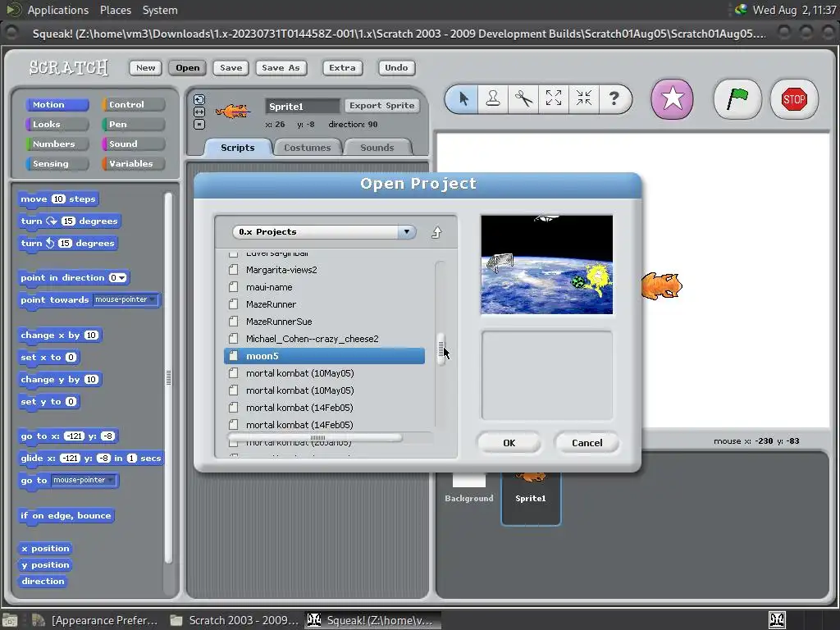Click the question mark help tool
This screenshot has width=840, height=630.
pos(614,98)
